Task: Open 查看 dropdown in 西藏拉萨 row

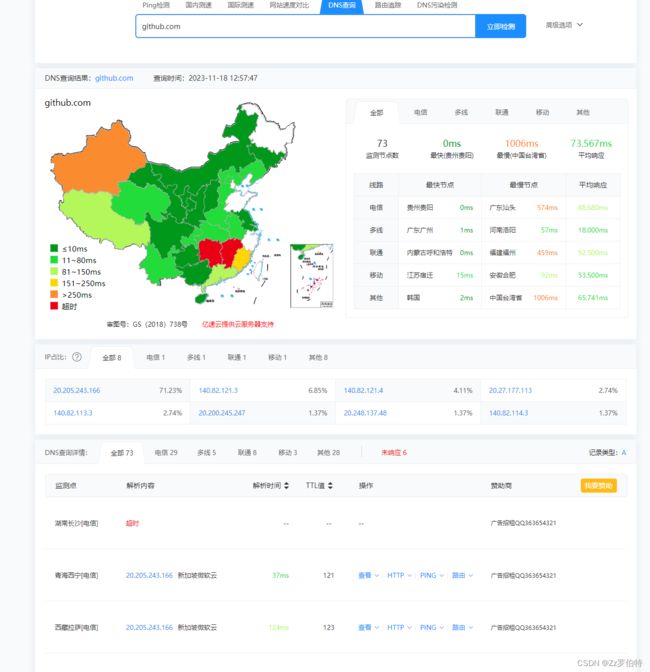Action: [368, 627]
